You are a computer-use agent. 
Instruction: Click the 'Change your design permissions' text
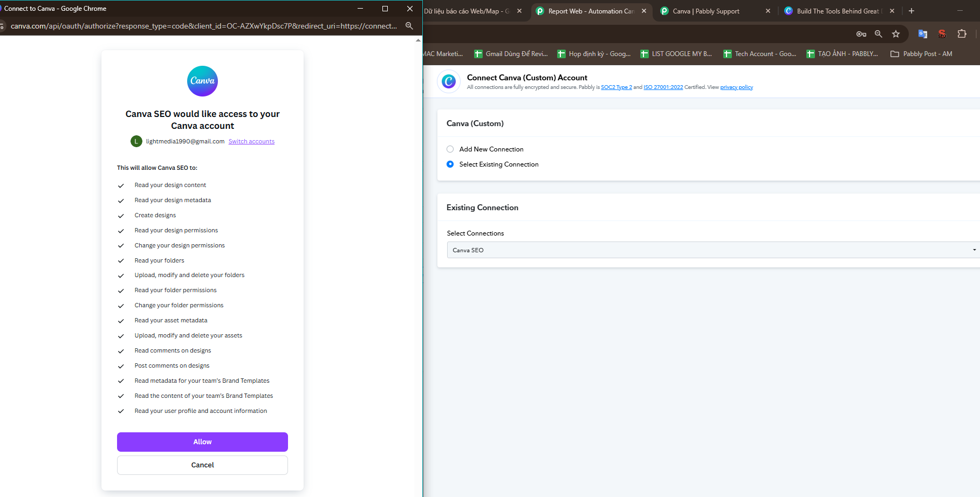[180, 245]
